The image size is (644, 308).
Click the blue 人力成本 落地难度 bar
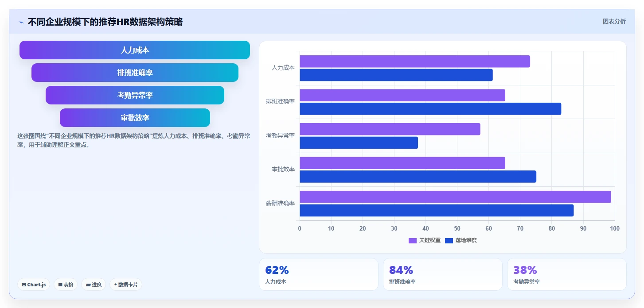(396, 75)
